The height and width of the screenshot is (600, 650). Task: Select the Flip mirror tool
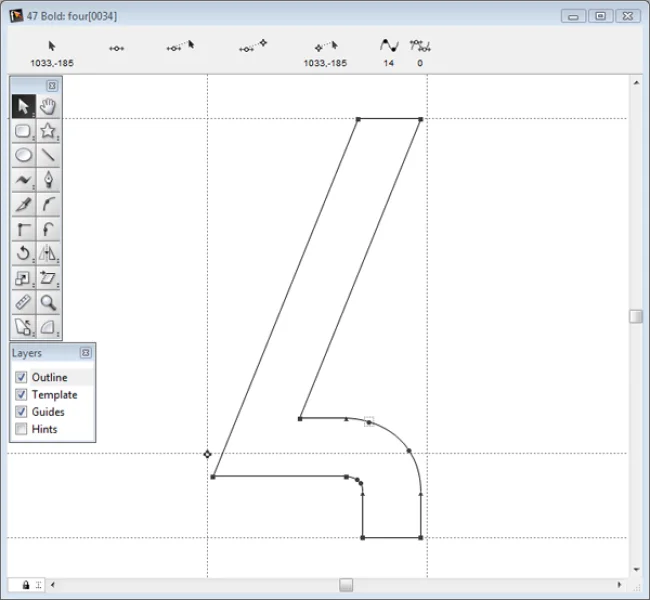(x=48, y=253)
